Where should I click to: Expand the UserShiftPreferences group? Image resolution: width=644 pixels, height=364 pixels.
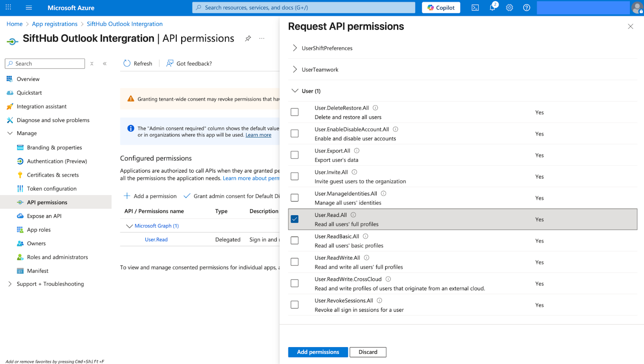[x=295, y=48]
